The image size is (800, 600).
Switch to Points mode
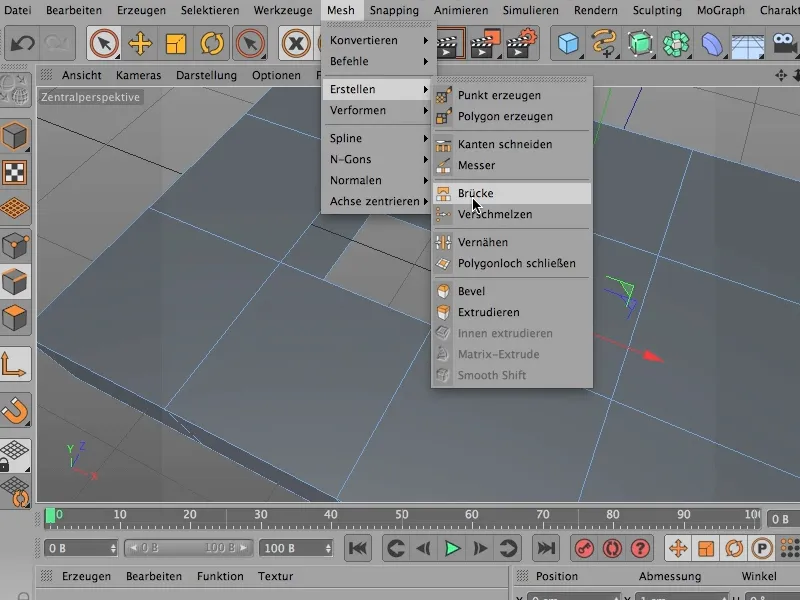15,245
